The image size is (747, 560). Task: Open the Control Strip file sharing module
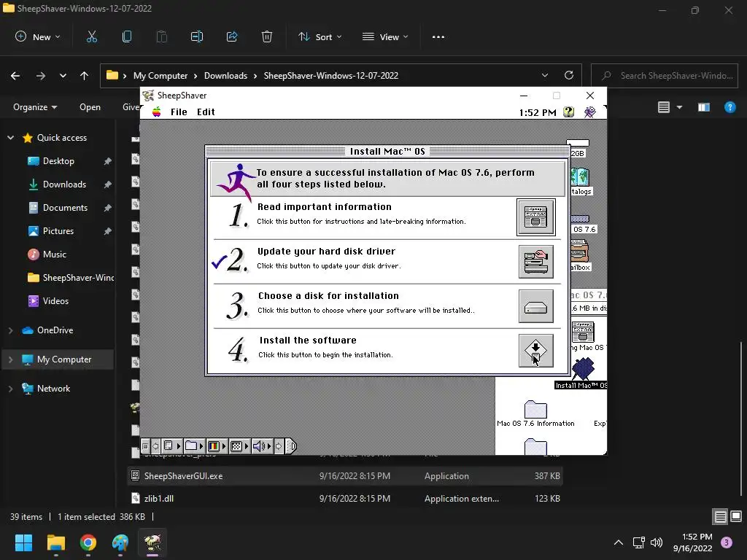[x=172, y=446]
